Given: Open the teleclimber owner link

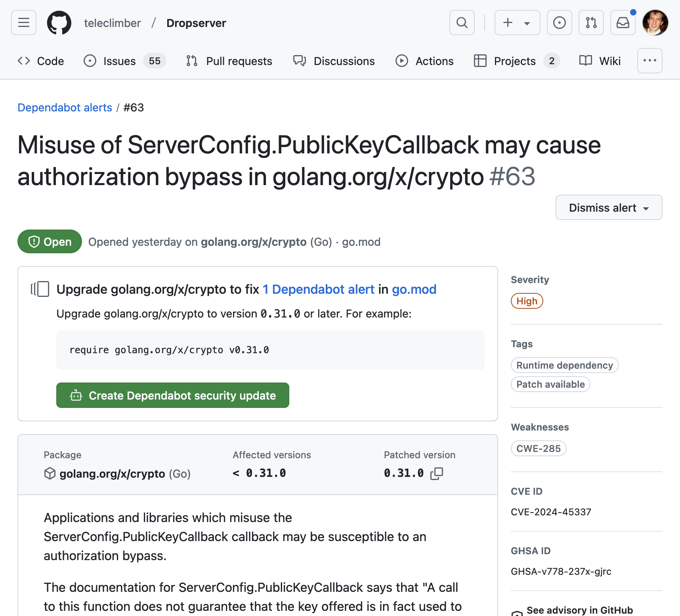Looking at the screenshot, I should 112,23.
